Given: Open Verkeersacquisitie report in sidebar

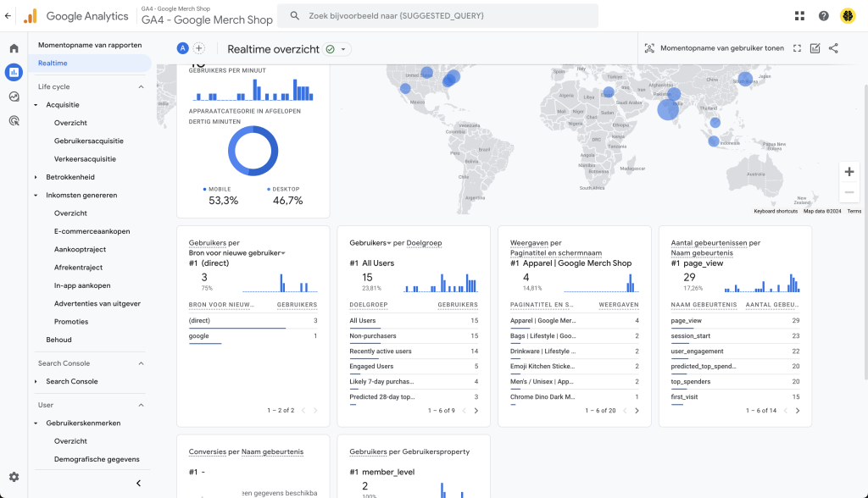Looking at the screenshot, I should point(85,159).
